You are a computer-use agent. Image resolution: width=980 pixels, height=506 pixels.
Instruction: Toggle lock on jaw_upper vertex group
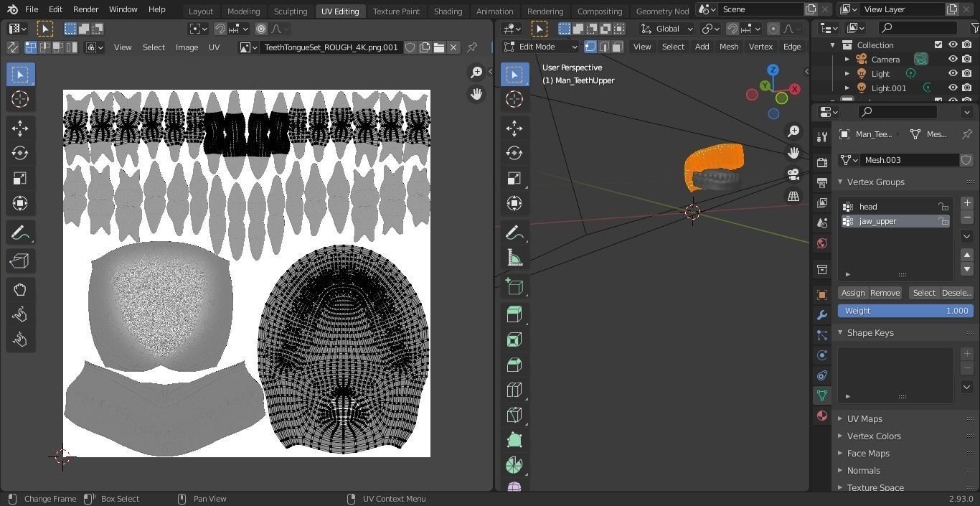[943, 221]
